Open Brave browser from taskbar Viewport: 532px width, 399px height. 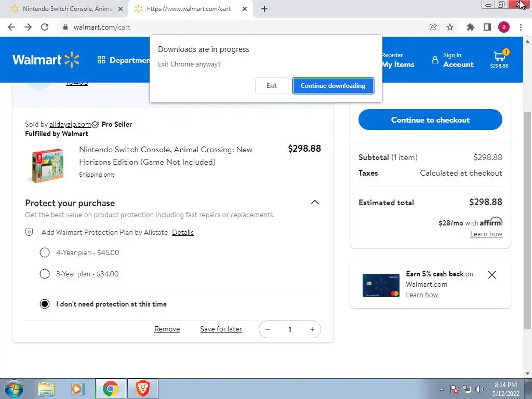tap(143, 389)
